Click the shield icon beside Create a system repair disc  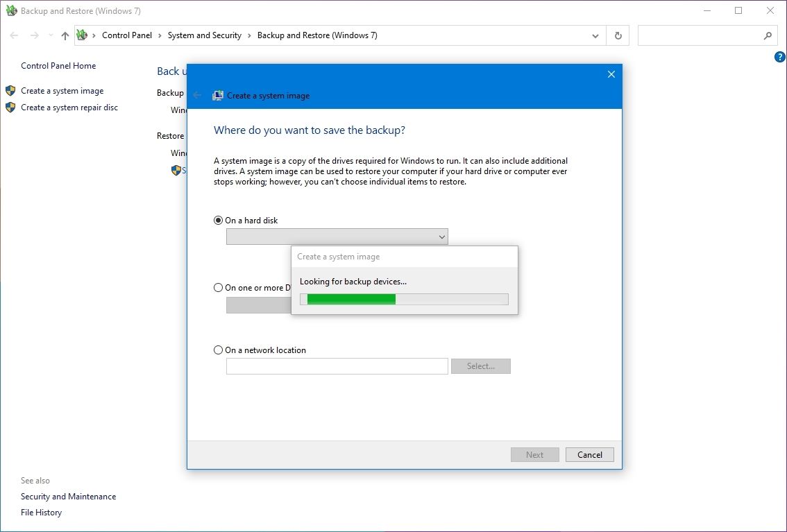(10, 107)
